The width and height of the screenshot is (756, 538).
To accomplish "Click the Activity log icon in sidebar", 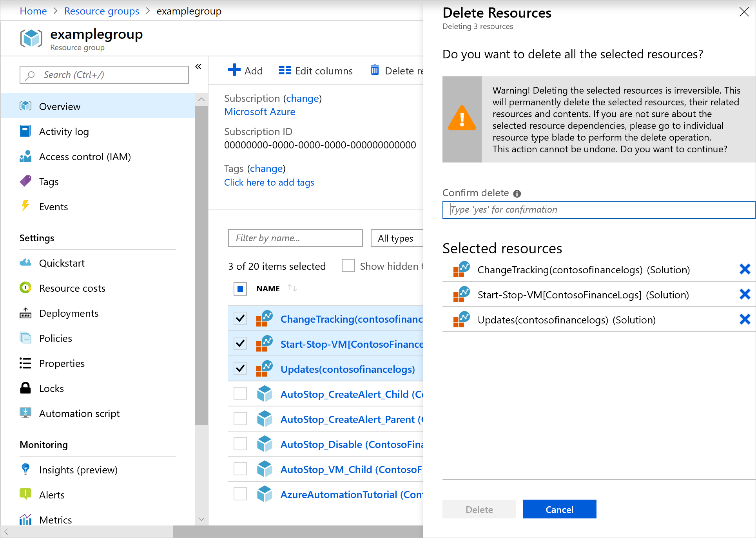I will 25,131.
